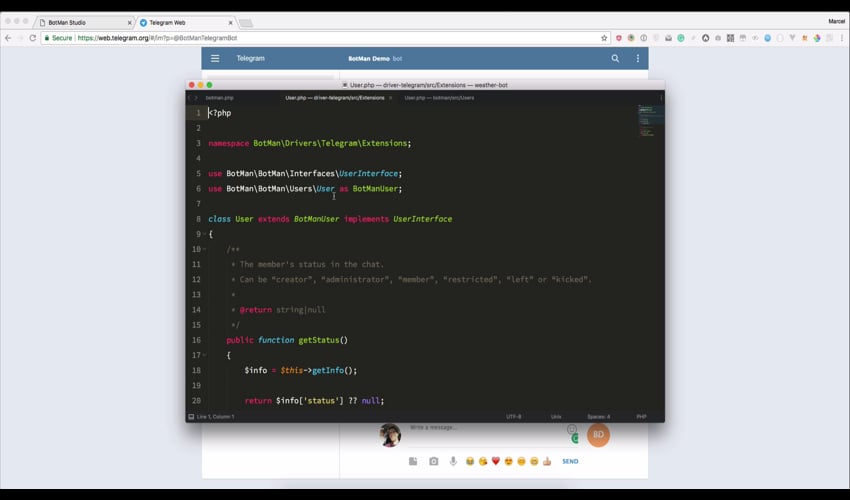The width and height of the screenshot is (850, 500).
Task: Open a new Chrome tab
Action: coord(246,23)
